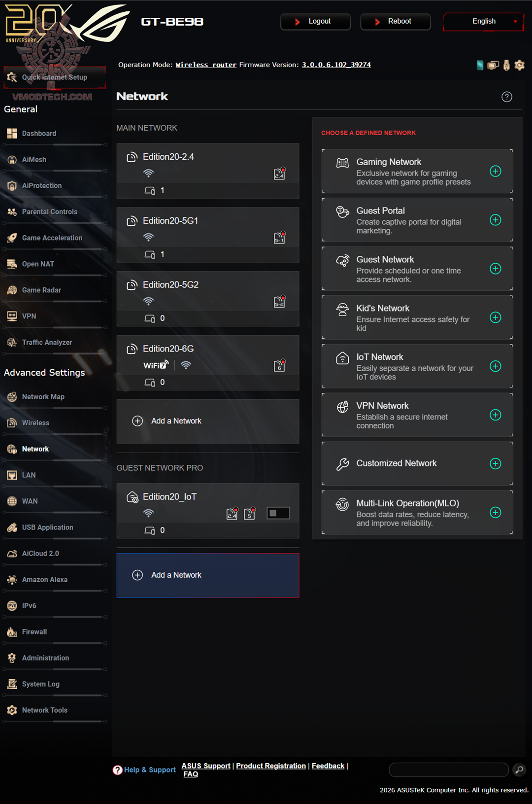The image size is (532, 804).
Task: Click the search magnifier icon in footer
Action: [x=519, y=769]
